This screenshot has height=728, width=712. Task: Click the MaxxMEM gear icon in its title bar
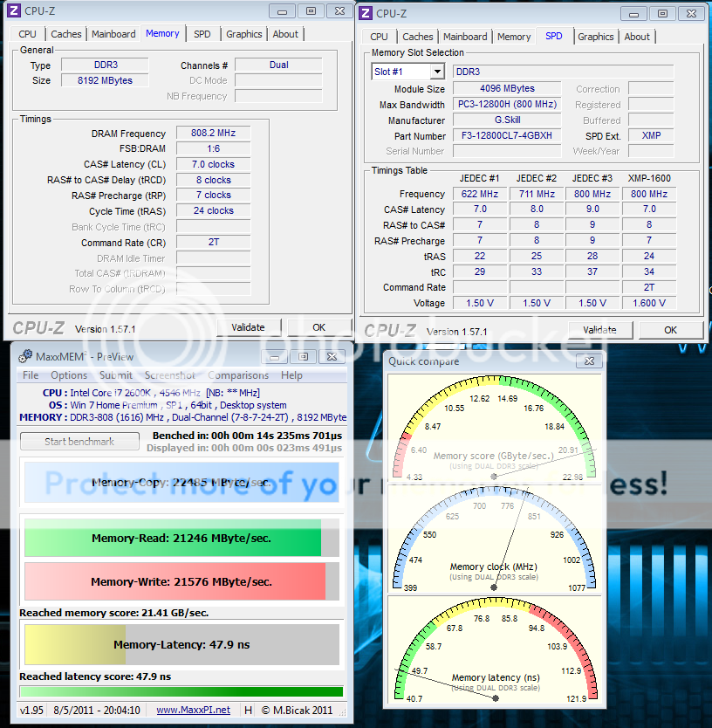[25, 356]
